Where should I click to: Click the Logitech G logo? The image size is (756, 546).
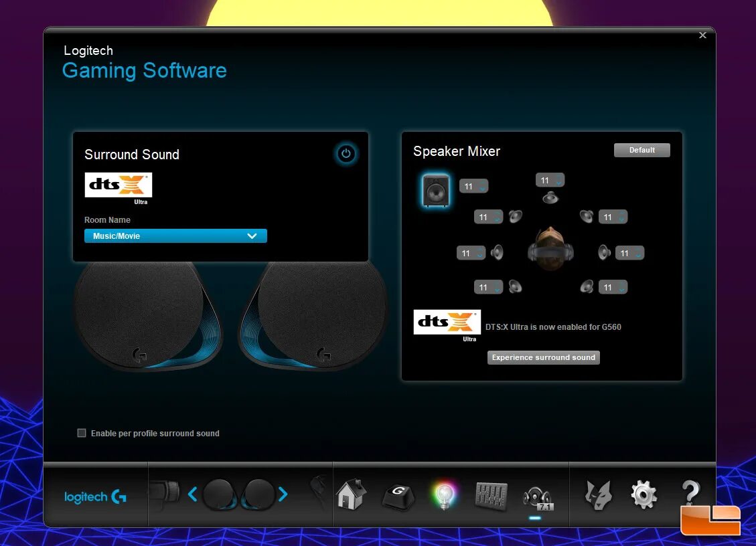point(96,497)
